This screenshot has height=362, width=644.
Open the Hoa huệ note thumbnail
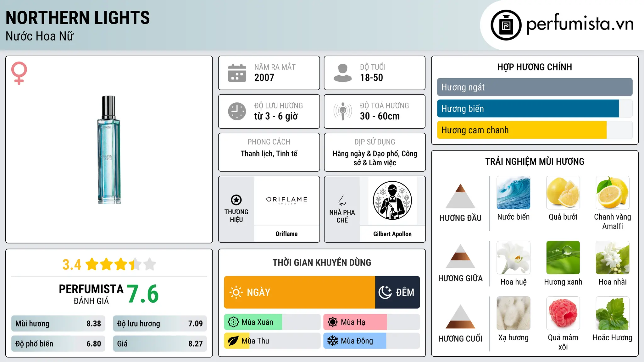pyautogui.click(x=514, y=258)
